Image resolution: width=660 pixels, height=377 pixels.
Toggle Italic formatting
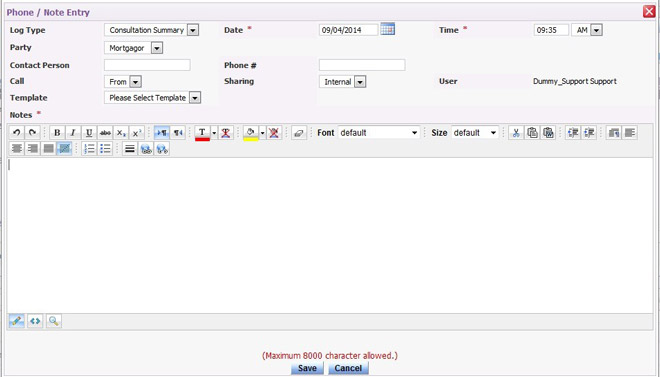pos(73,133)
